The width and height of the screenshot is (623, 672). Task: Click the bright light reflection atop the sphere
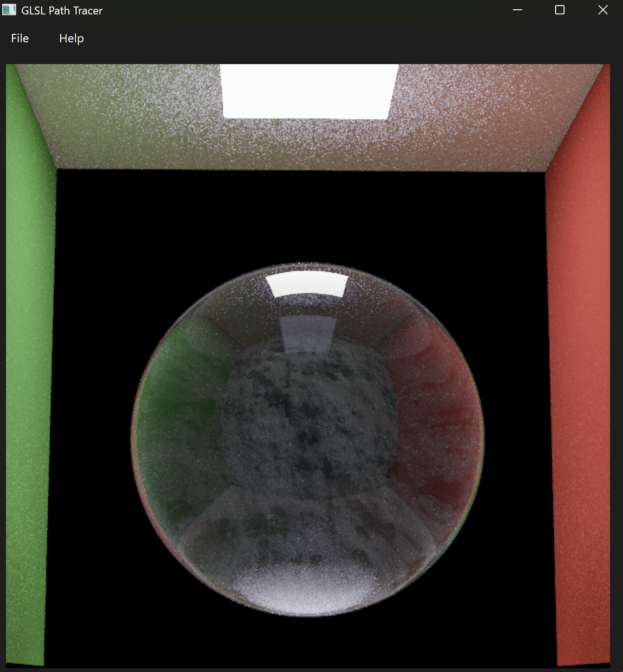(x=308, y=284)
